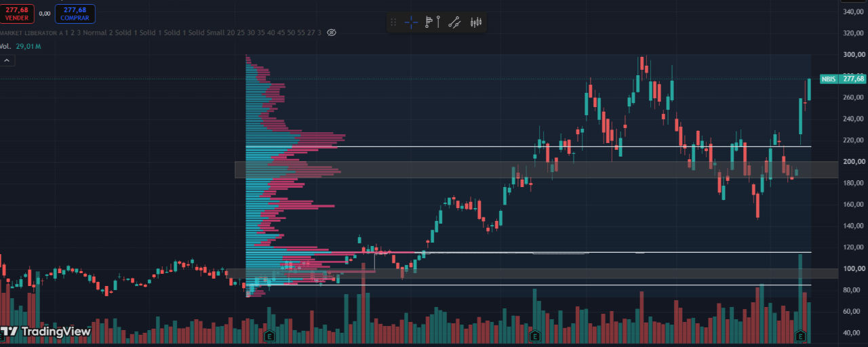Click the 40,00 price axis label

[x=853, y=333]
